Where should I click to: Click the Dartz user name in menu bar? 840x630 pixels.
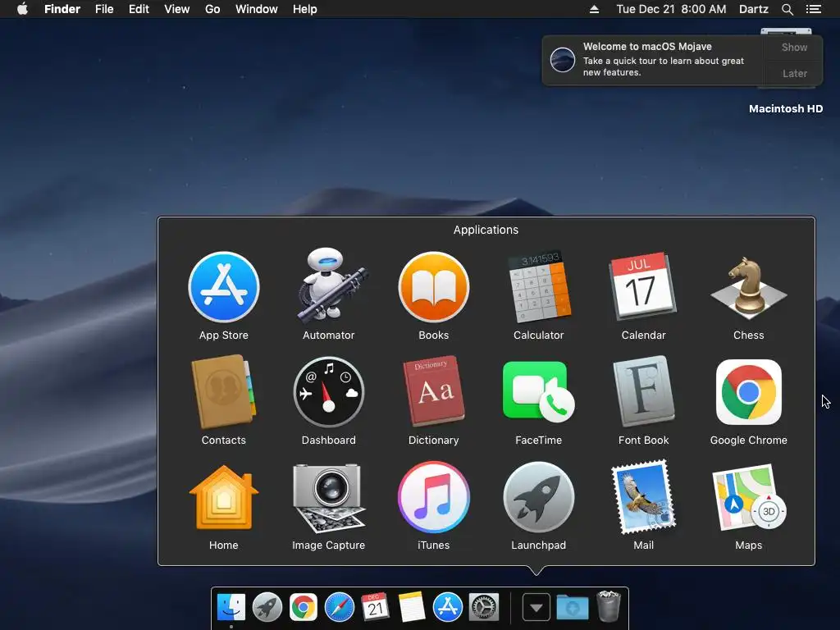pos(753,9)
